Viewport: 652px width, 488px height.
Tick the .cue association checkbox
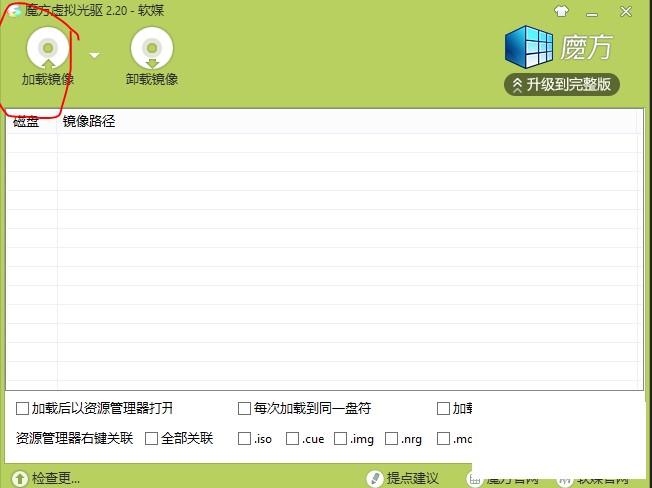292,439
